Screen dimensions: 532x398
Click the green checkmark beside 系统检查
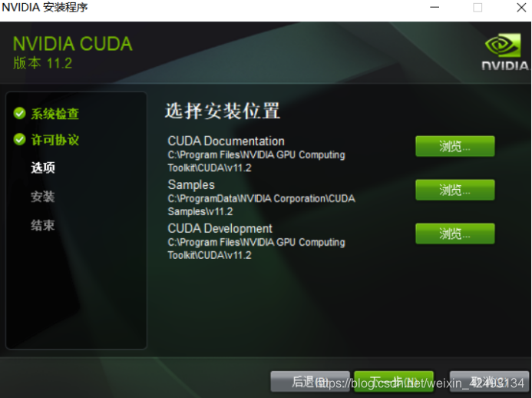(x=20, y=114)
